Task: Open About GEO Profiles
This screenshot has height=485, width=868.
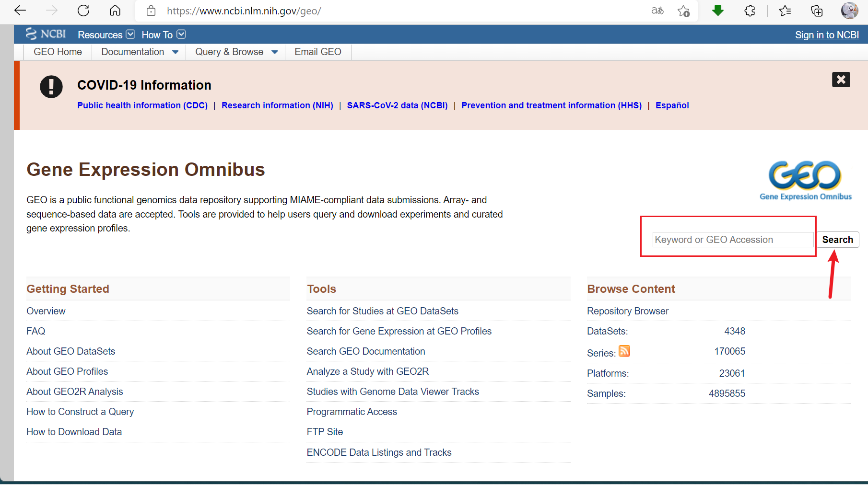Action: point(67,371)
